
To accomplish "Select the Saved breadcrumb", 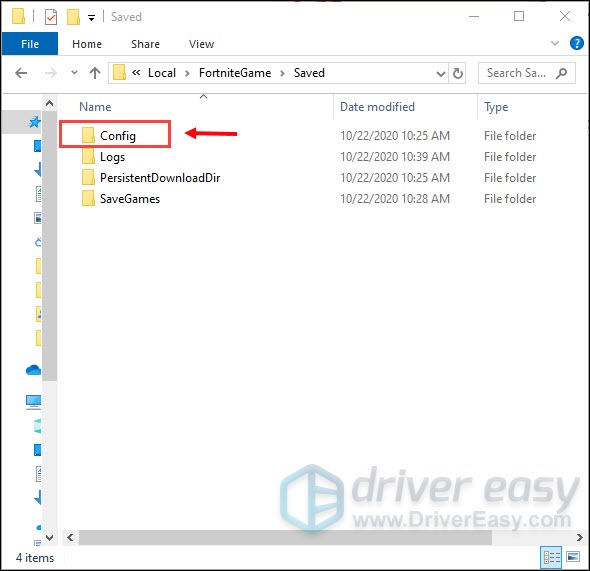I will coord(309,73).
